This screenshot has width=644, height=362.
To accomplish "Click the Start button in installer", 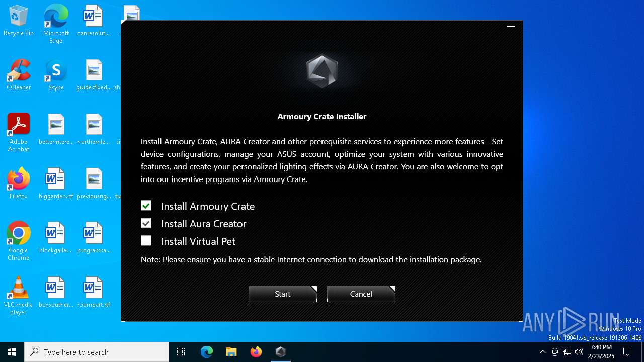I will coord(283,294).
